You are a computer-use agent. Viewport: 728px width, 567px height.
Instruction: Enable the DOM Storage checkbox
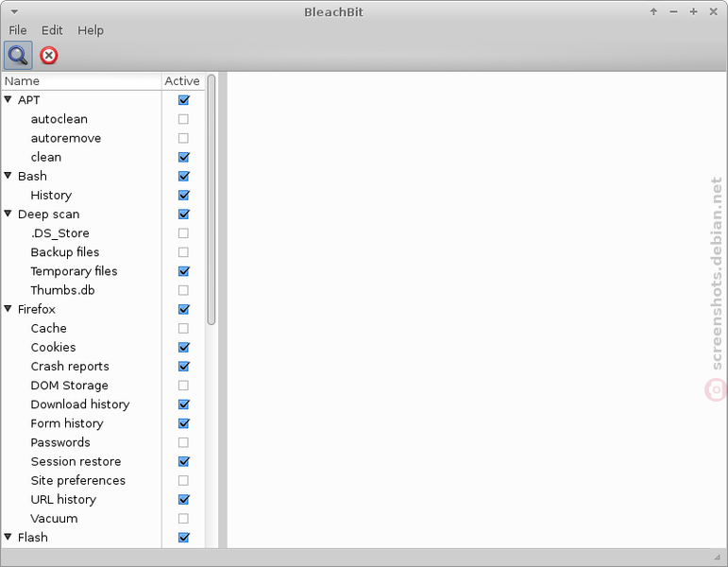click(183, 386)
